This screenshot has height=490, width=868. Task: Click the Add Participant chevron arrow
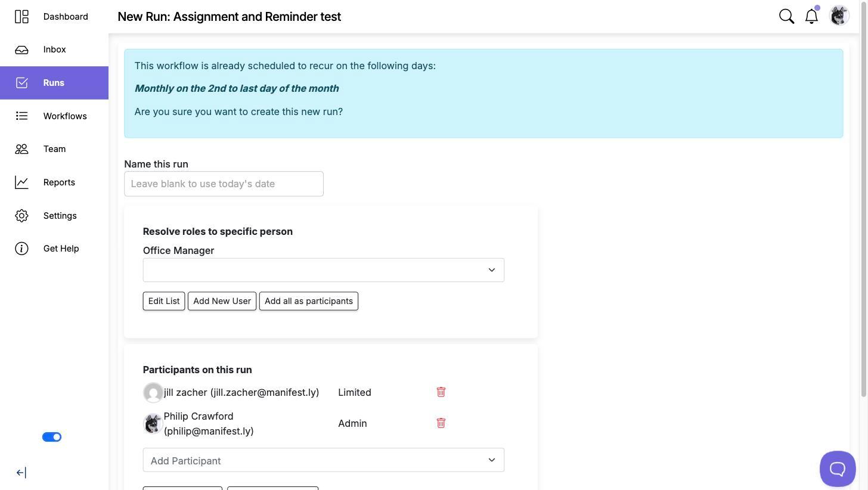point(492,460)
